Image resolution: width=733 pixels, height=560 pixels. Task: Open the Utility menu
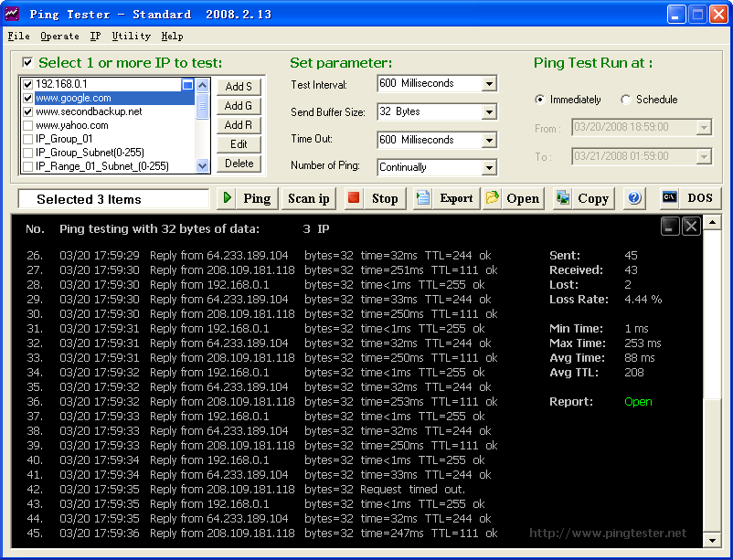coord(131,37)
